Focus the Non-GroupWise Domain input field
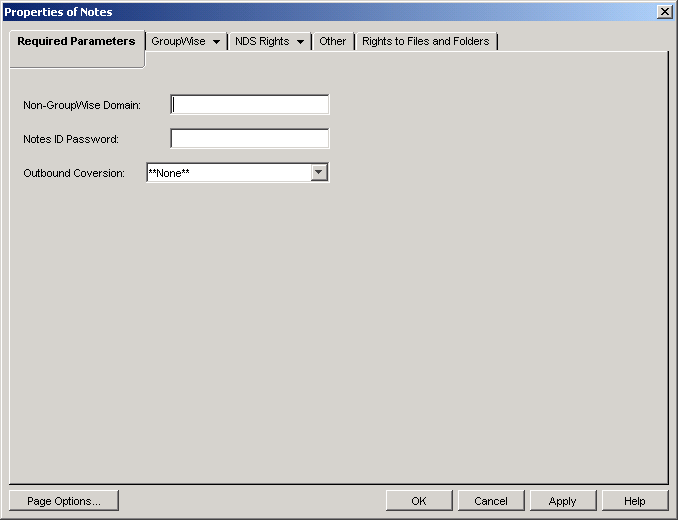Image resolution: width=678 pixels, height=520 pixels. [x=250, y=105]
